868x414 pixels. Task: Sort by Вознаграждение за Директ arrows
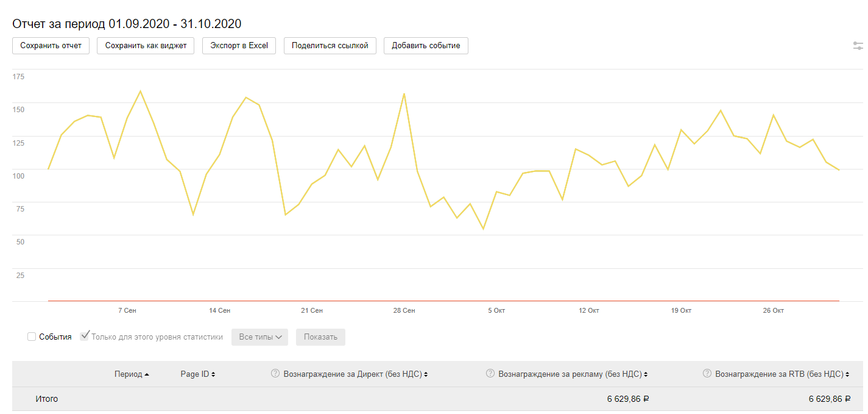[x=426, y=374]
